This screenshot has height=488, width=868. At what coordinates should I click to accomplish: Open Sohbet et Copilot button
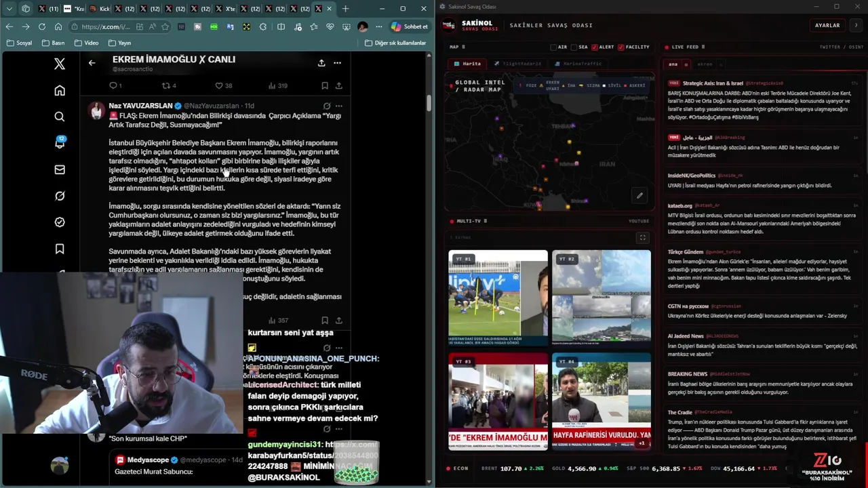click(x=409, y=26)
